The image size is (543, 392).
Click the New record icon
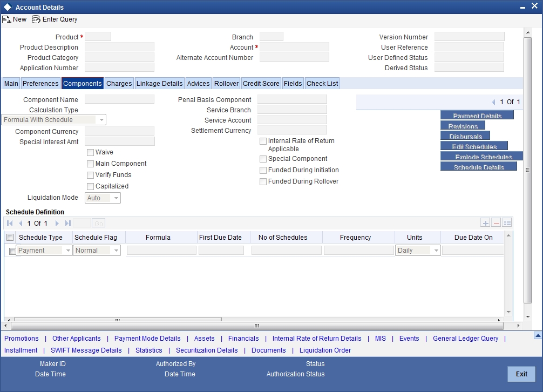(x=6, y=19)
